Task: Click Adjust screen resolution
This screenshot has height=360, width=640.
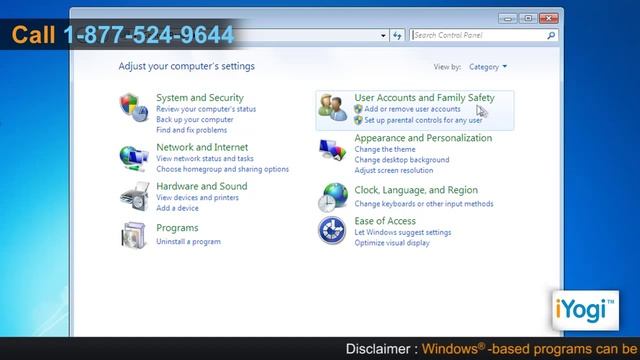Action: 393,171
